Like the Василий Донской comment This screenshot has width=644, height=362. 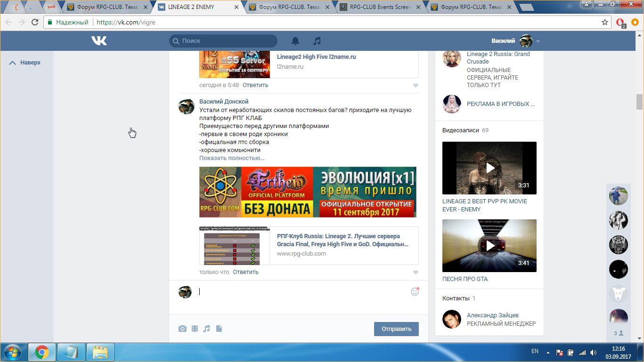pyautogui.click(x=416, y=273)
